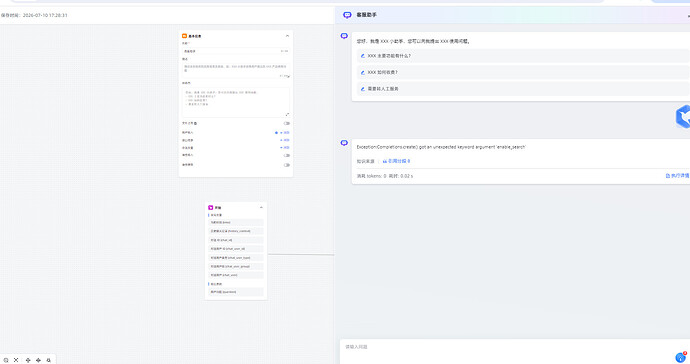The width and height of the screenshot is (690, 364).
Task: Click the application name input field
Action: pyautogui.click(x=236, y=51)
